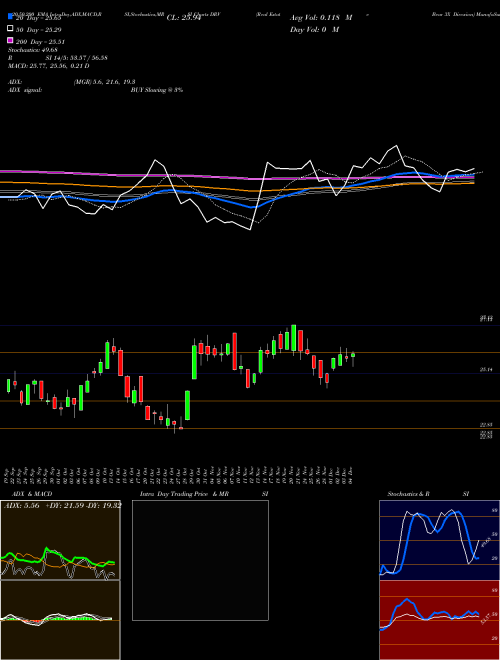This screenshot has width=500, height=660.
Task: Select the '20 Day - 25.65' legend text
Action: click(38, 18)
